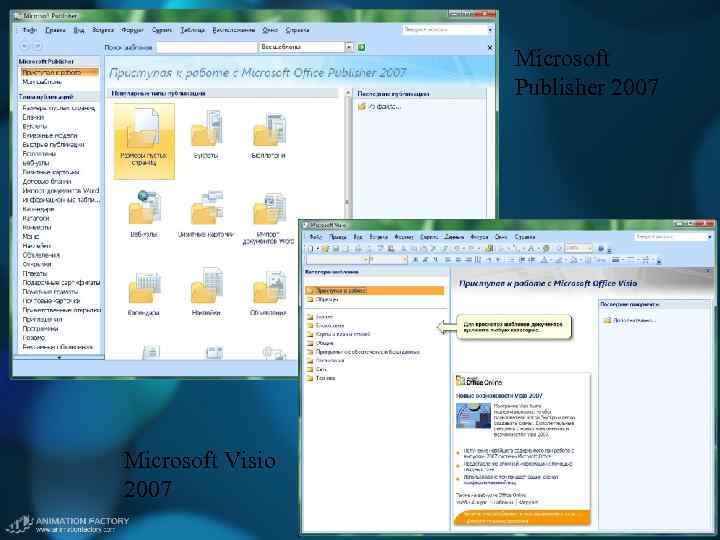Select Быстрые публикации in the Publisher sidebar
720x540 pixels.
[53, 145]
